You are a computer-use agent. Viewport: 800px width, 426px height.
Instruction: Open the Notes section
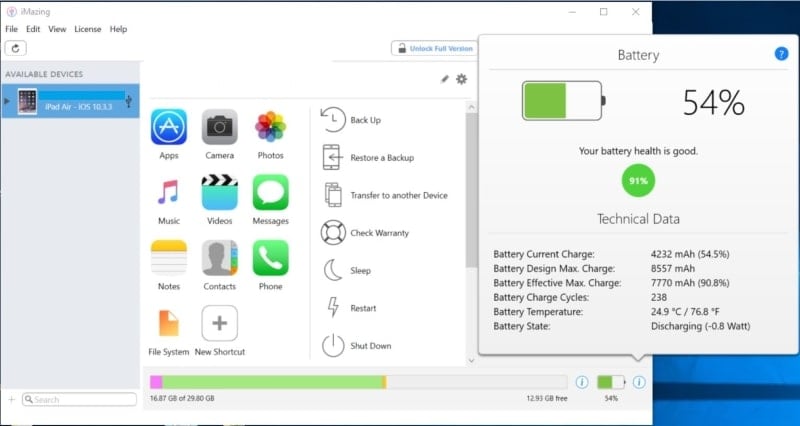click(x=168, y=265)
